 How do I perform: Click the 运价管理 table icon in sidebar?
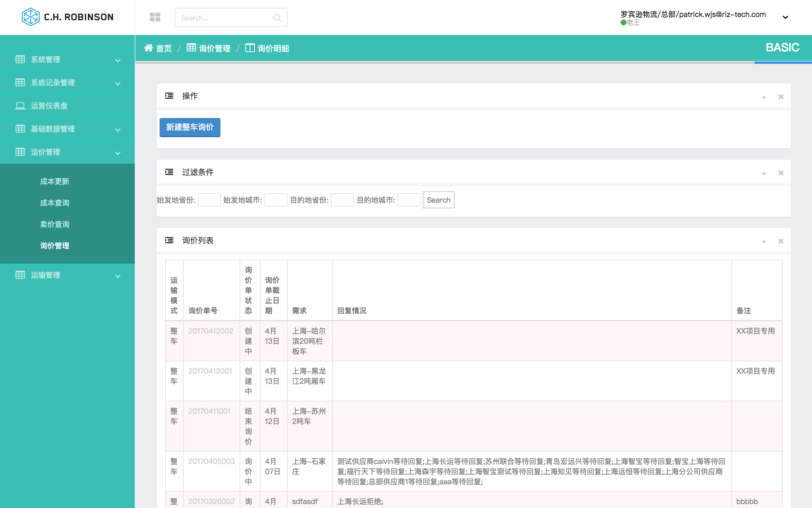[20, 152]
